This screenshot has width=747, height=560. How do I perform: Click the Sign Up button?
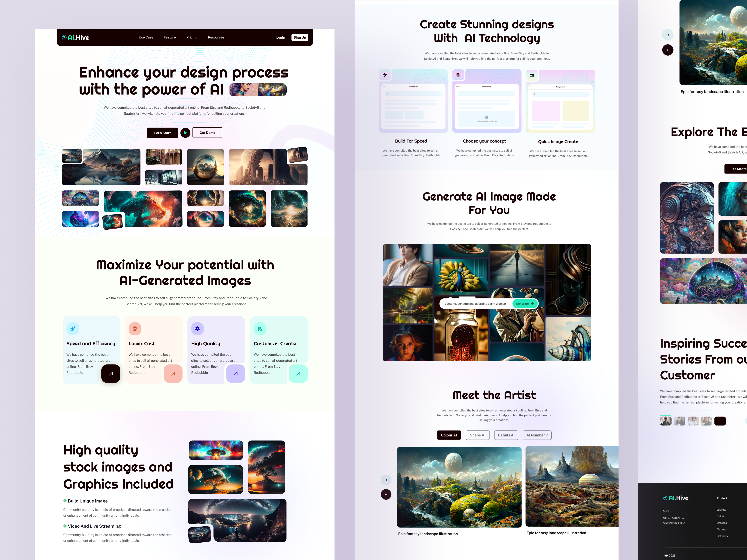(x=300, y=37)
